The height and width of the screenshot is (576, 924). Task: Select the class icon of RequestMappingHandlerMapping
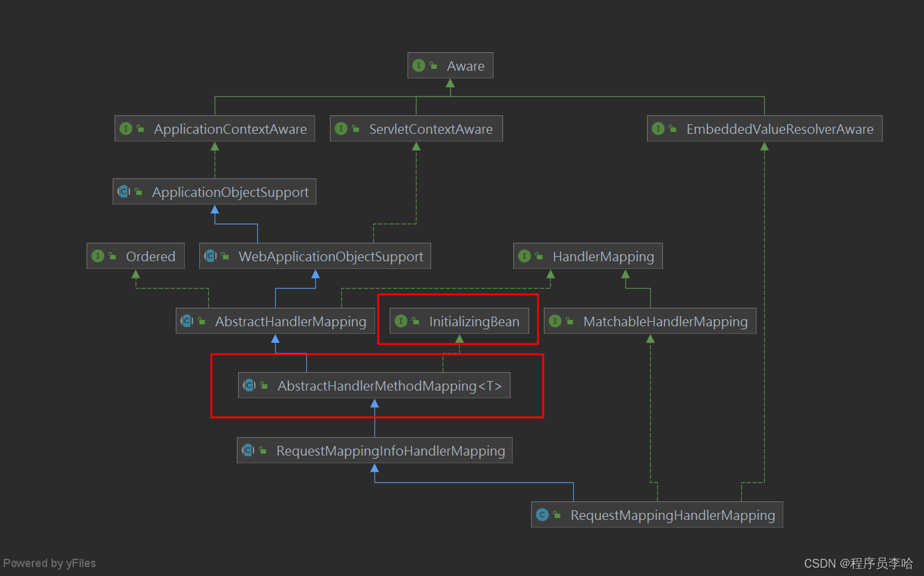coord(543,514)
